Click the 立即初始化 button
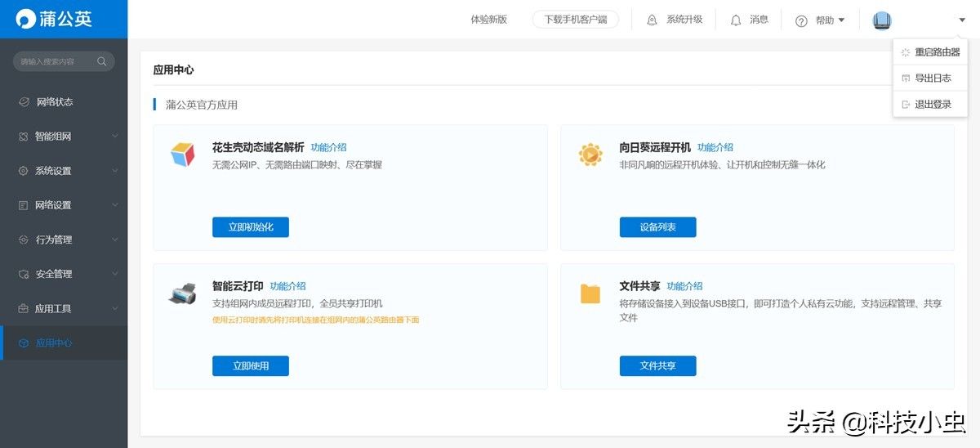Image resolution: width=980 pixels, height=448 pixels. [x=251, y=227]
